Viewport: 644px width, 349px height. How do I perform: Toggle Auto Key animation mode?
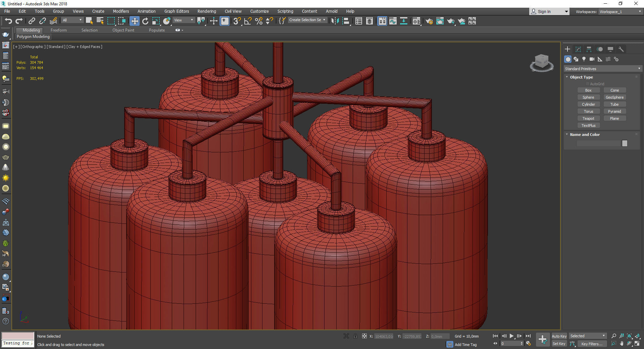coord(559,336)
